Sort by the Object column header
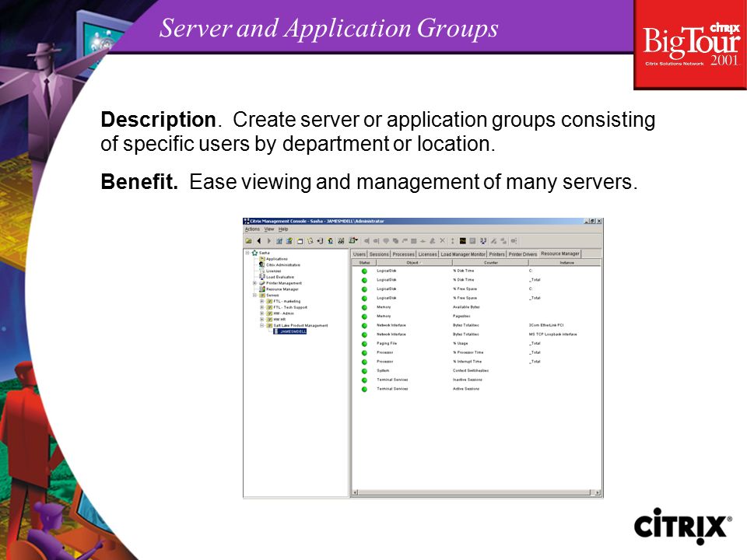Viewport: 747px width, 560px height. point(415,263)
